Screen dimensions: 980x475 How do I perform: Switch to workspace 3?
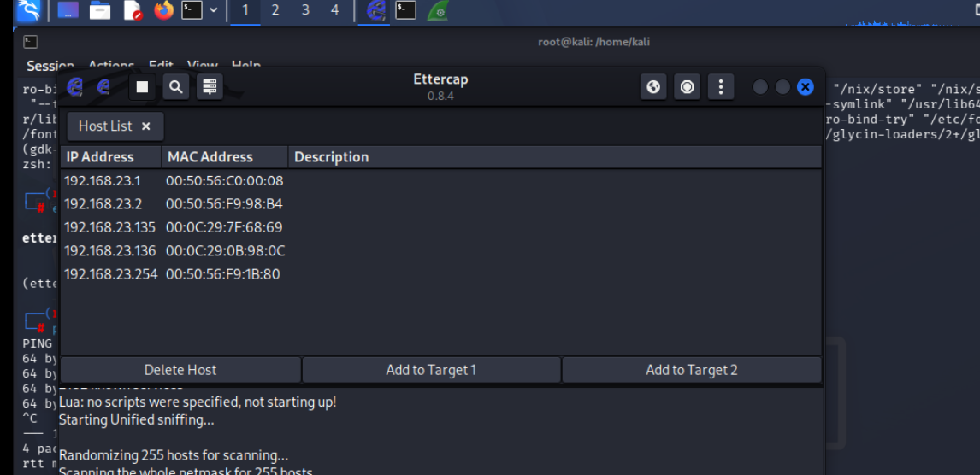point(305,10)
